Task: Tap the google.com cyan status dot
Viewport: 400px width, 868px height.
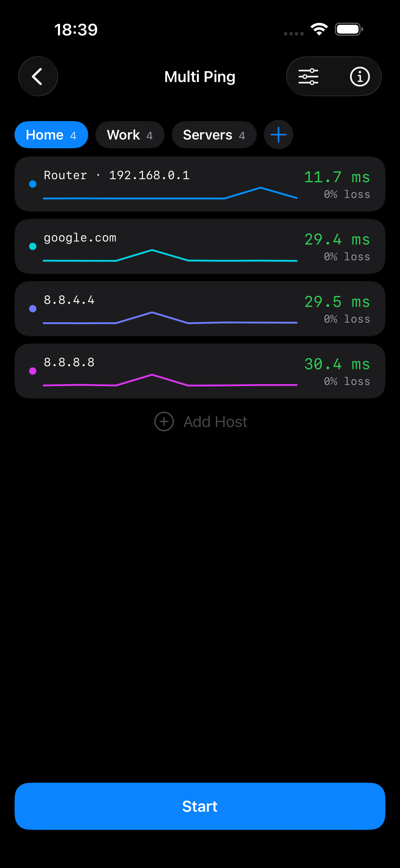Action: (33, 246)
